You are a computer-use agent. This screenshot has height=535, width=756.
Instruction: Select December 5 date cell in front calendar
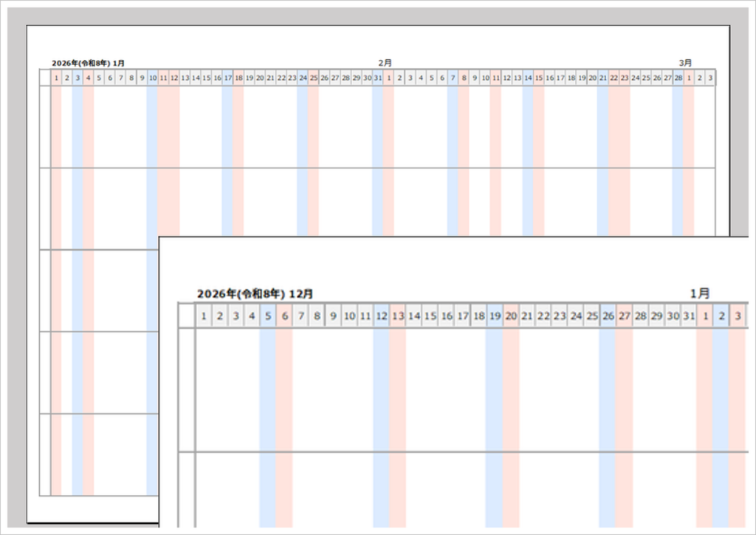coord(267,316)
